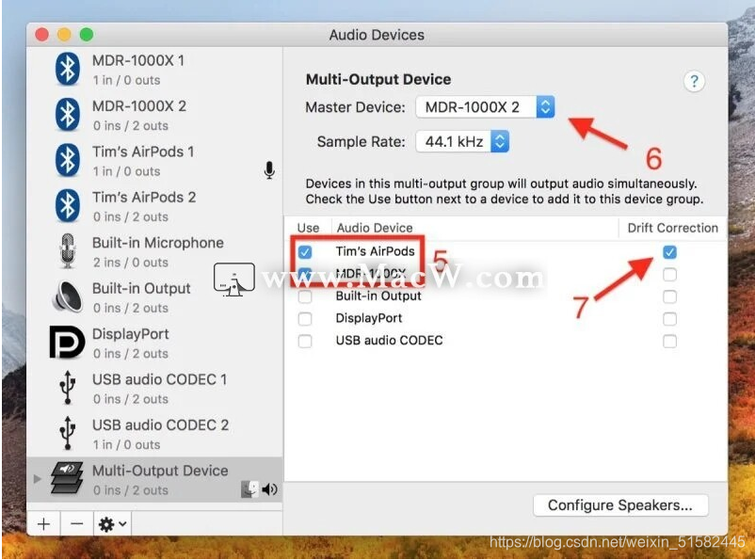
Task: Enable Drift Correction for MDR-1000X
Action: pos(669,275)
